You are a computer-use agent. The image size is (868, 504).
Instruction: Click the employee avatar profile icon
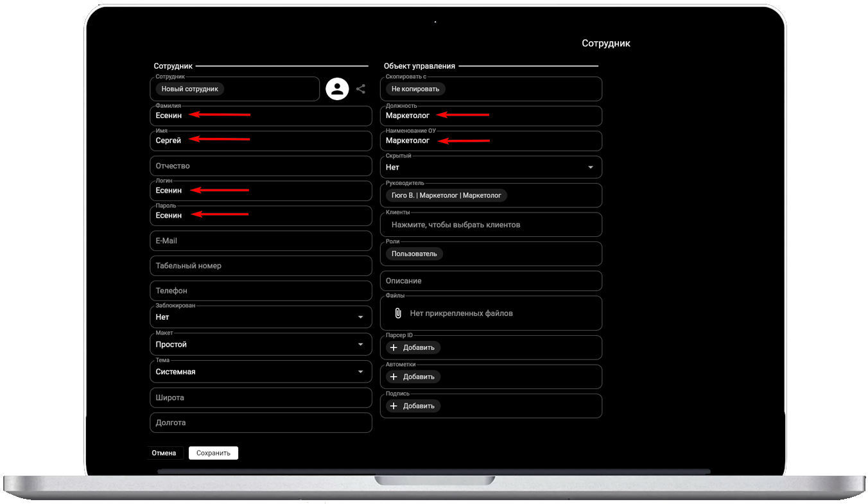(337, 89)
